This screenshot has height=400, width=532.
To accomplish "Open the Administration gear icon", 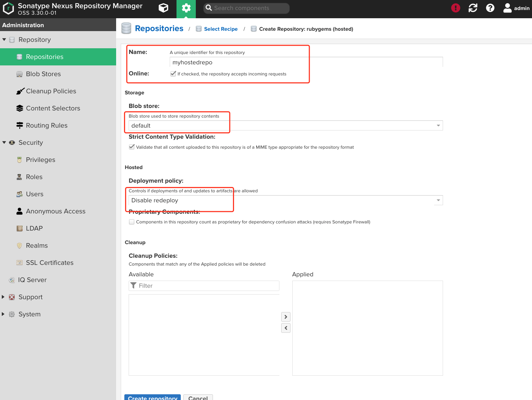I will click(x=186, y=8).
